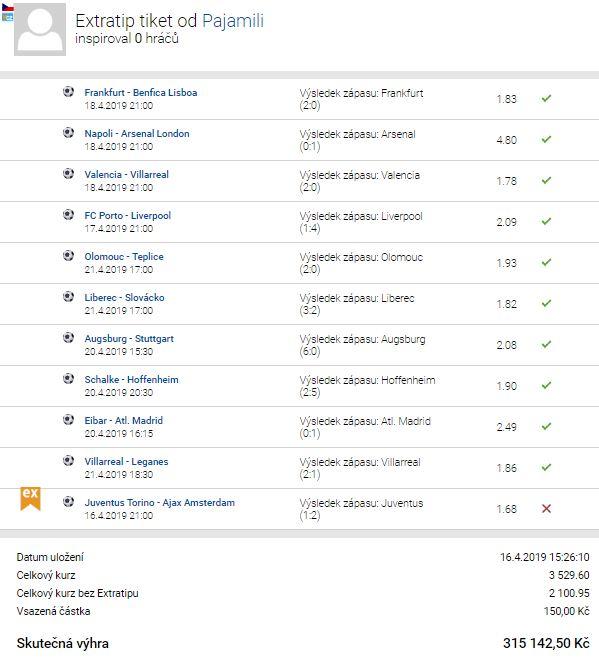599x659 pixels.
Task: Open the Schalke - Hoffenheim match link
Action: click(x=132, y=380)
